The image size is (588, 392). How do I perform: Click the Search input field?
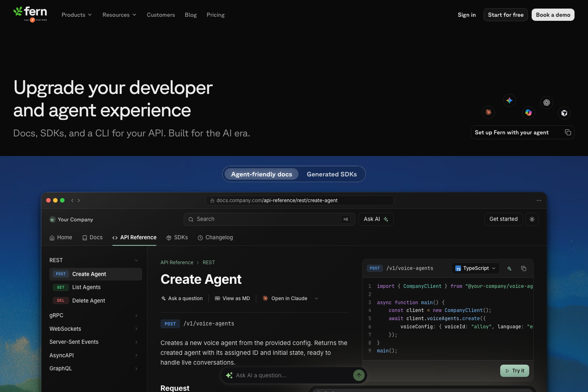pyautogui.click(x=269, y=219)
